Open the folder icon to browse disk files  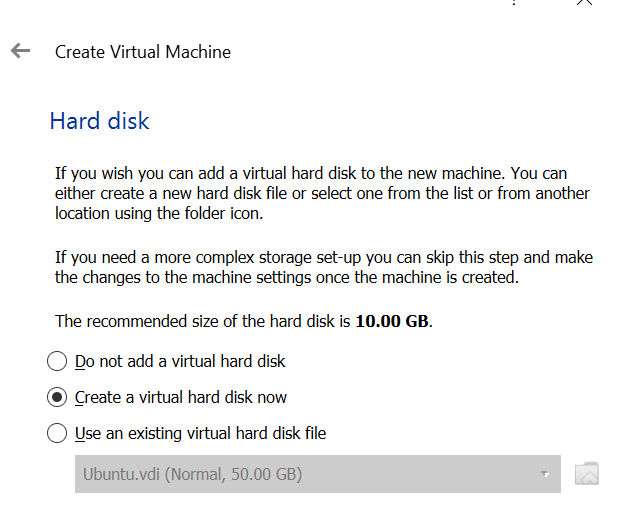587,474
